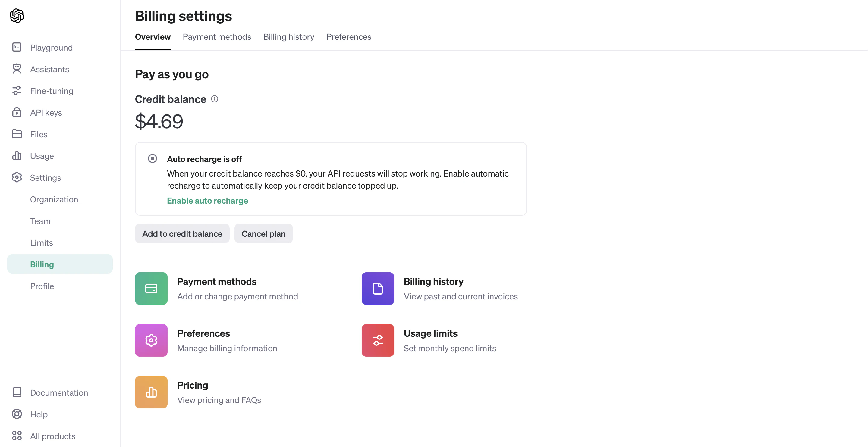The image size is (868, 447).
Task: Click Enable auto recharge link
Action: pyautogui.click(x=208, y=201)
